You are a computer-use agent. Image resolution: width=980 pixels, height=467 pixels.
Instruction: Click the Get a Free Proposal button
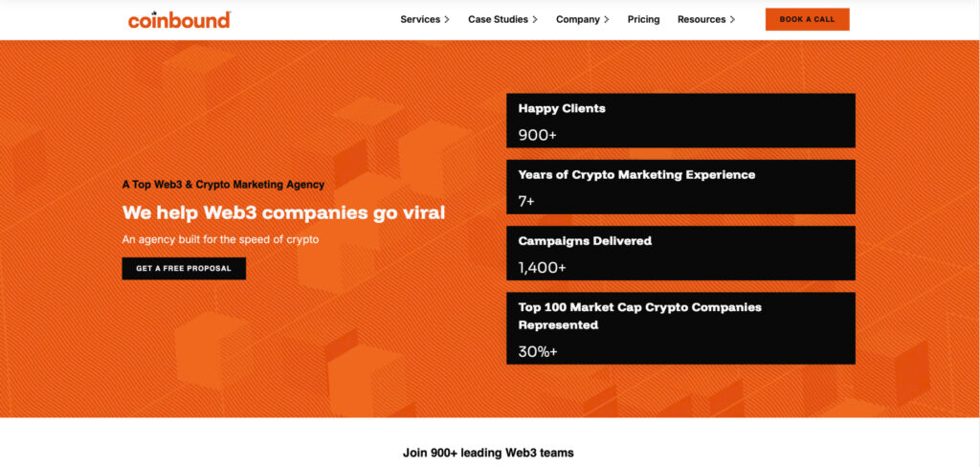pos(184,269)
